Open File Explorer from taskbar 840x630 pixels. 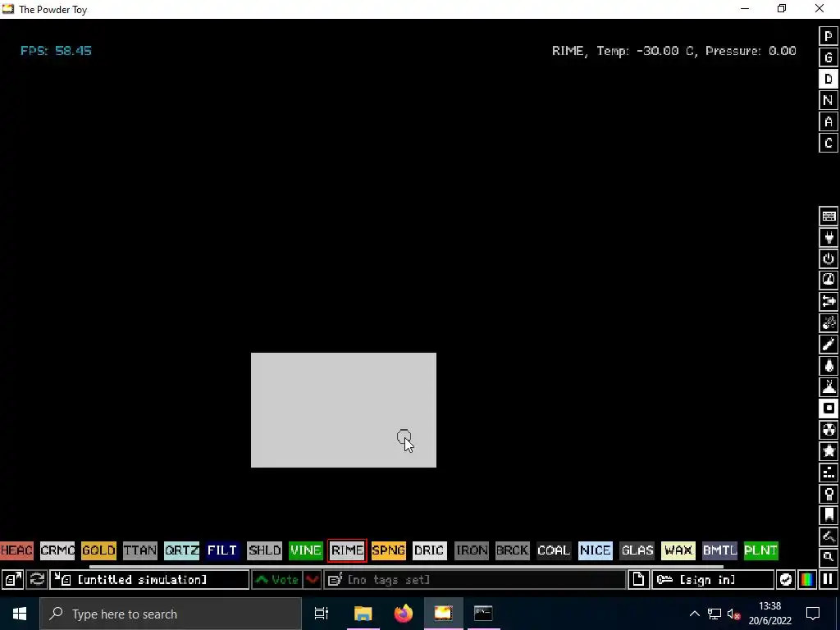click(x=363, y=614)
